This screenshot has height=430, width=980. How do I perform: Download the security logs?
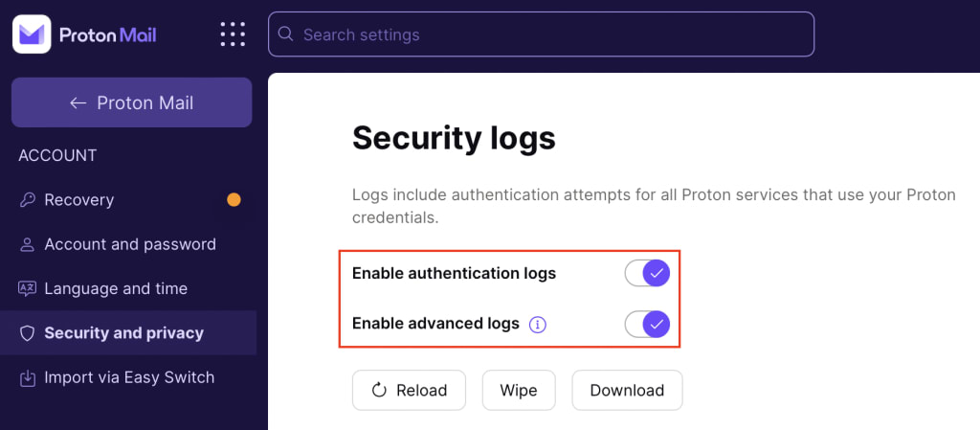coord(627,391)
